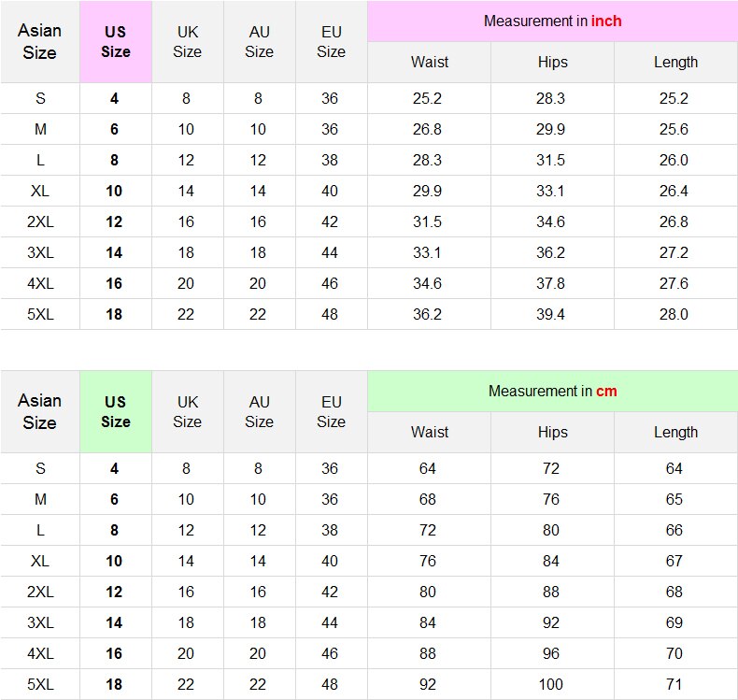Select Waist column header in inch table
The width and height of the screenshot is (738, 700).
(429, 62)
